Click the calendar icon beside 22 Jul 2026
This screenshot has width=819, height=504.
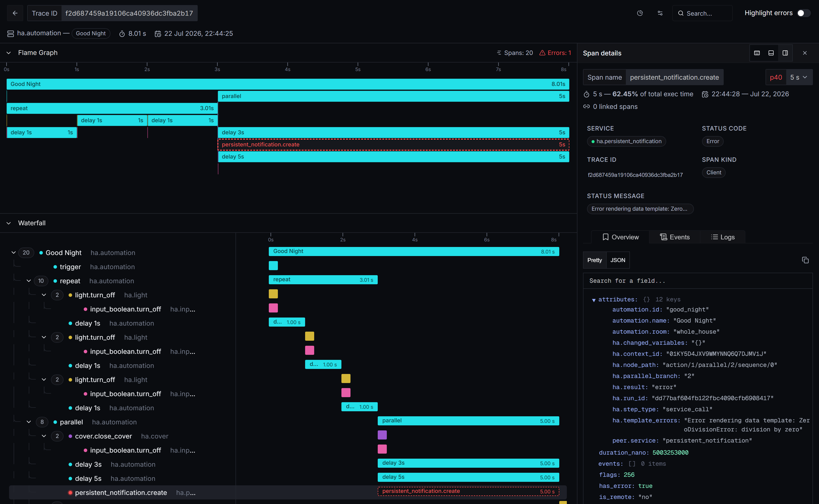[x=158, y=34]
